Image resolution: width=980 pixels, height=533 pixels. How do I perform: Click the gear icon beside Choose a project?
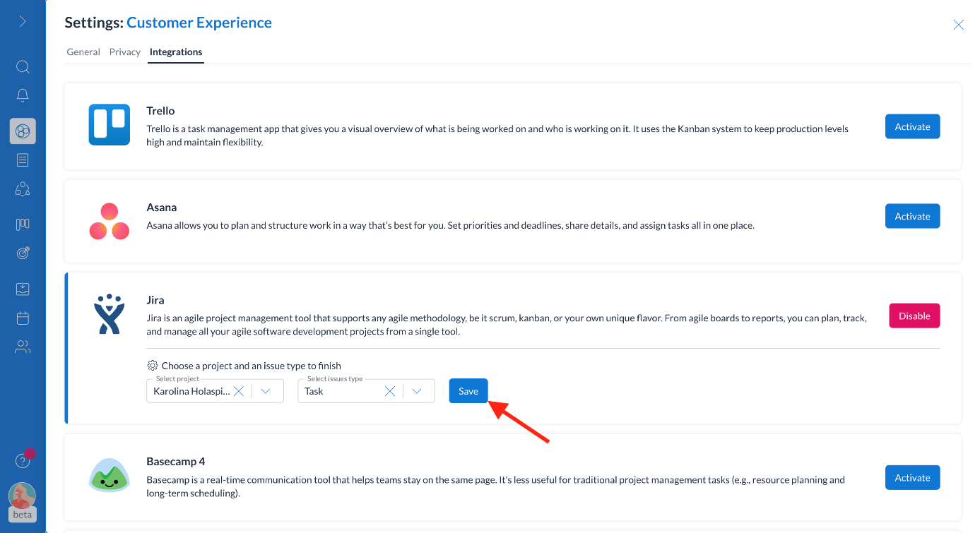click(152, 366)
